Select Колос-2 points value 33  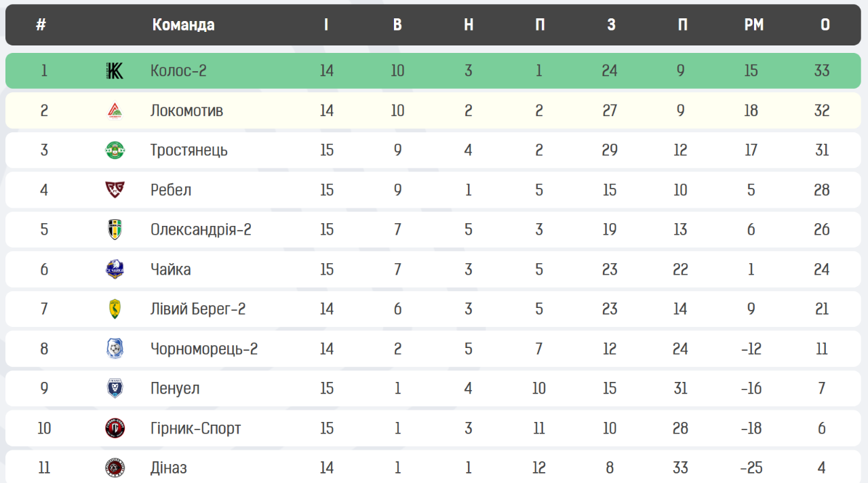pos(822,71)
